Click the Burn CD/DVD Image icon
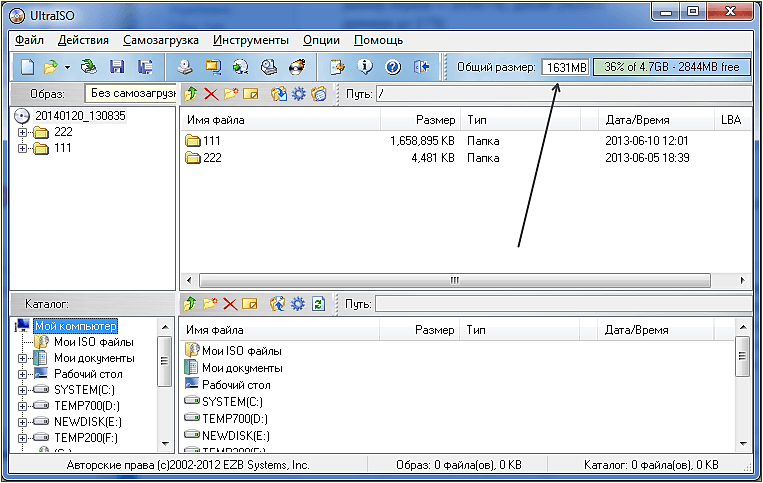Viewport: 763px width, 483px height. click(x=297, y=67)
